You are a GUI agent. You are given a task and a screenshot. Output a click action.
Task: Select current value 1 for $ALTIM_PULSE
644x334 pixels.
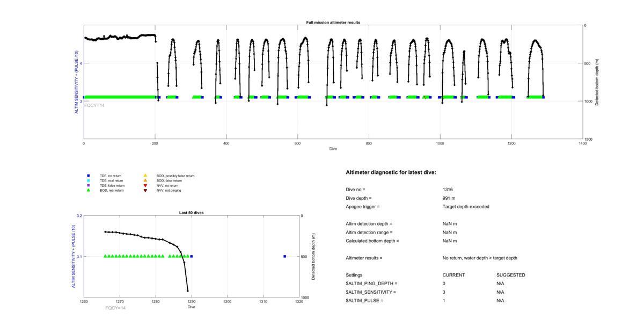(x=444, y=301)
